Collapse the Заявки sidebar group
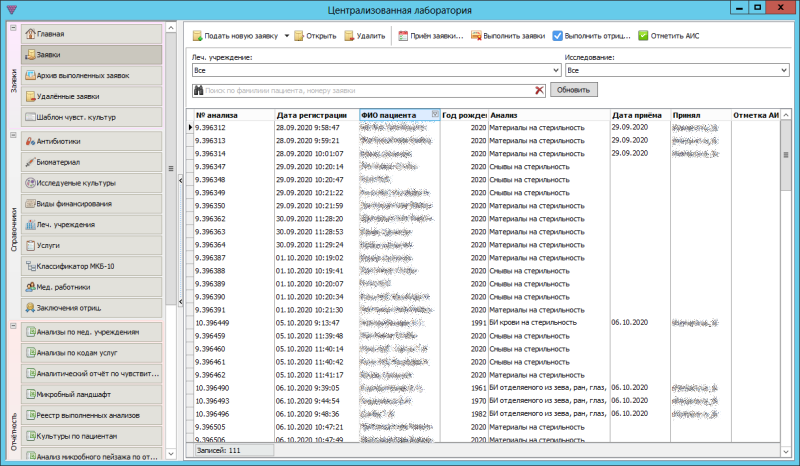 pos(13,27)
